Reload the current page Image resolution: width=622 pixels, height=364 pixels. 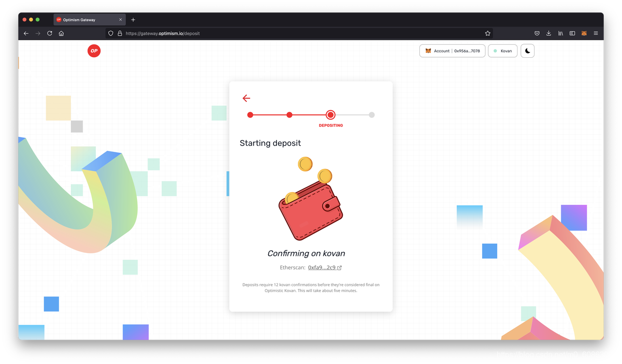pos(50,33)
